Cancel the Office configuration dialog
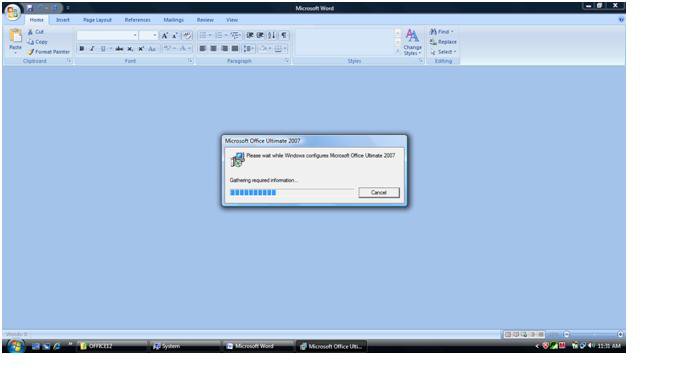 [x=379, y=192]
